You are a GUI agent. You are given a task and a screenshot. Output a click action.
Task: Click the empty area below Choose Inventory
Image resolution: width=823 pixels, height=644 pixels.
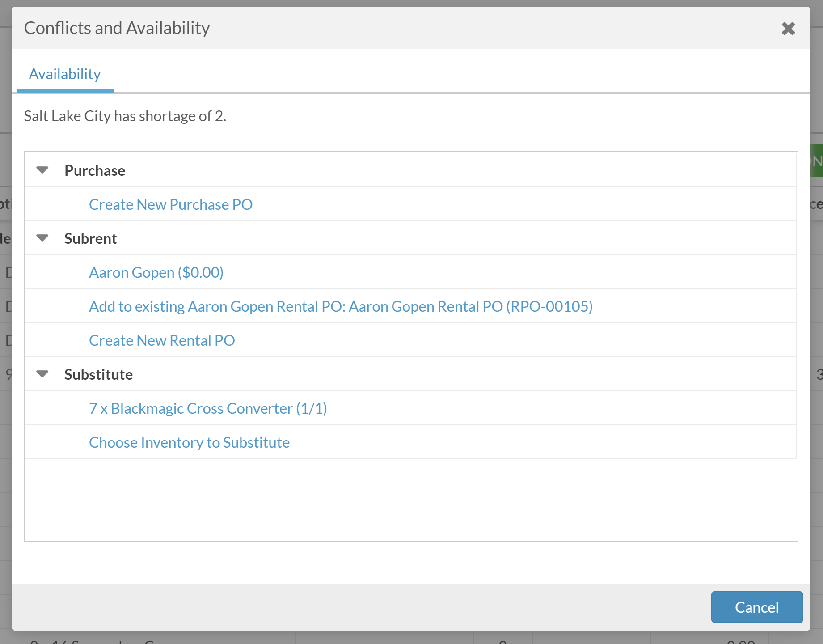(x=410, y=499)
